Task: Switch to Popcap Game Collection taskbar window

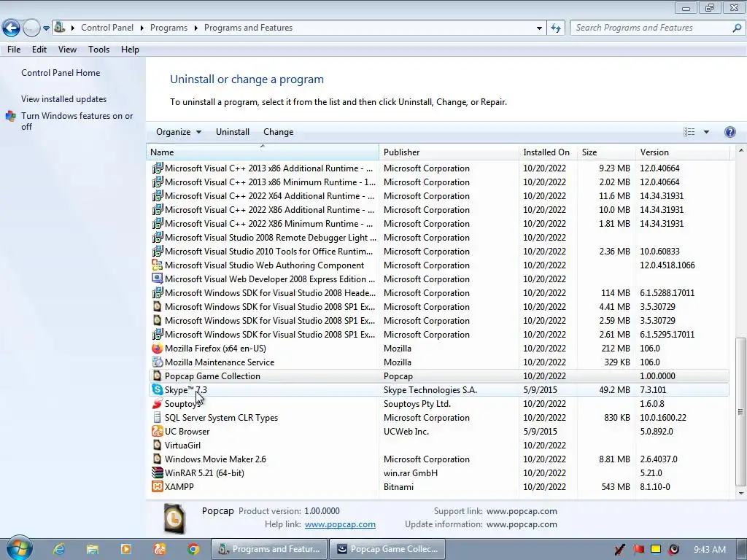Action: coord(387,549)
